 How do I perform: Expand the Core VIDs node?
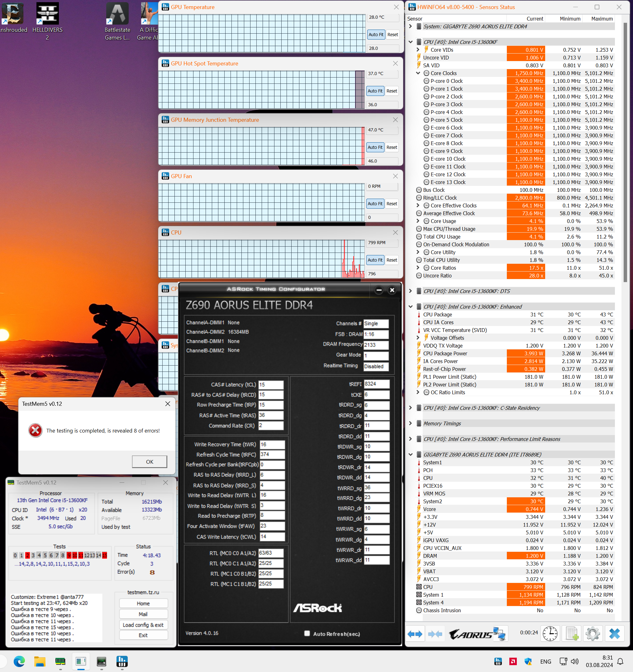(x=418, y=50)
